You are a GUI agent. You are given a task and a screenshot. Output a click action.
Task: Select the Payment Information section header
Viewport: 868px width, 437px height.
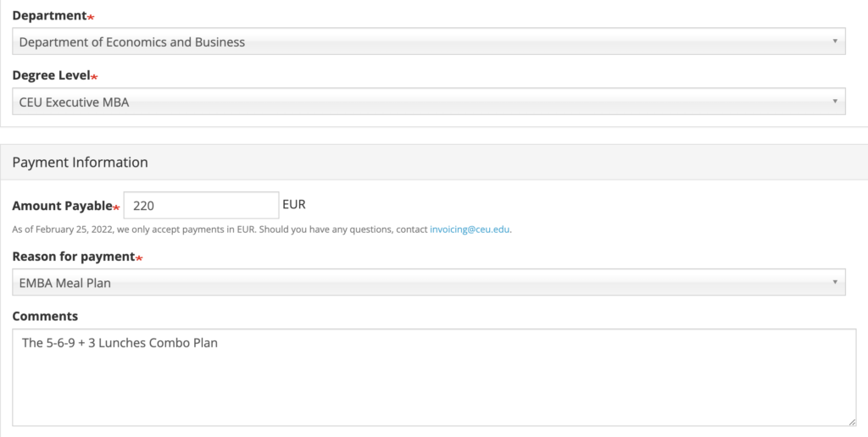click(x=80, y=162)
